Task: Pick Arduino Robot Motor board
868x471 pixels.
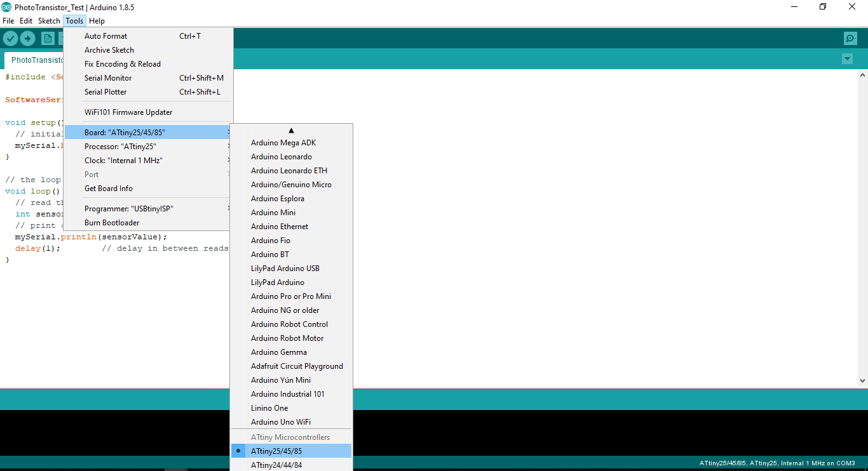Action: [x=291, y=338]
